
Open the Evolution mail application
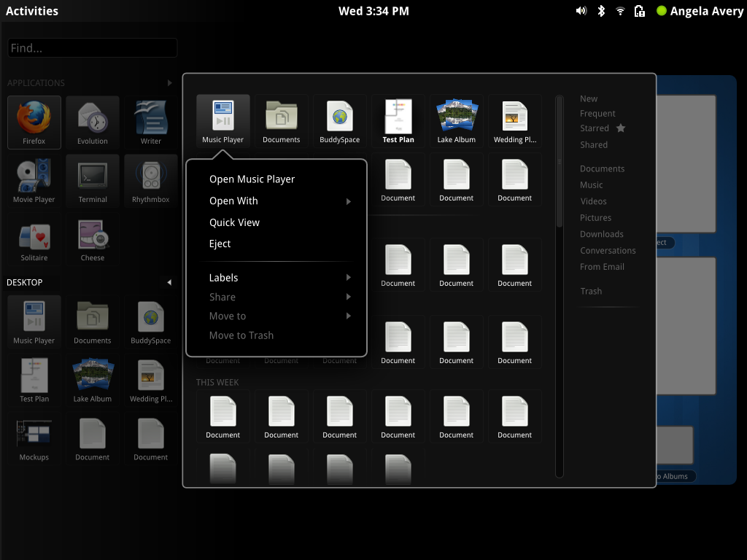point(92,122)
